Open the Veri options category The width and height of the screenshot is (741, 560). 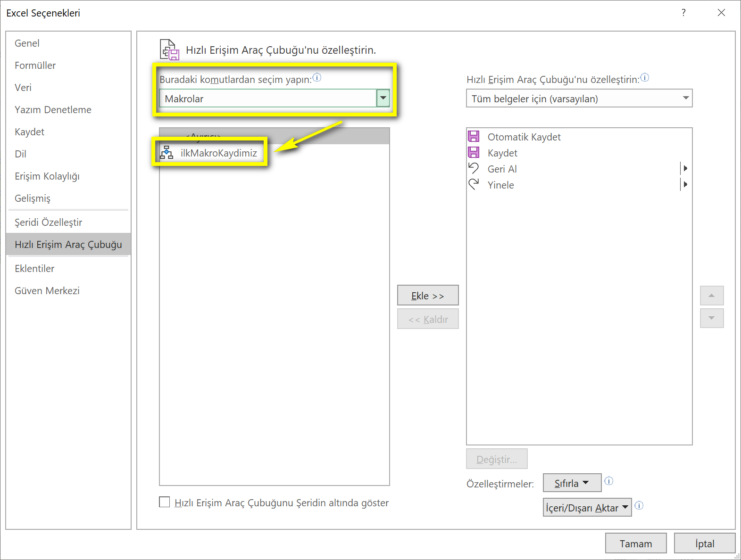point(68,88)
